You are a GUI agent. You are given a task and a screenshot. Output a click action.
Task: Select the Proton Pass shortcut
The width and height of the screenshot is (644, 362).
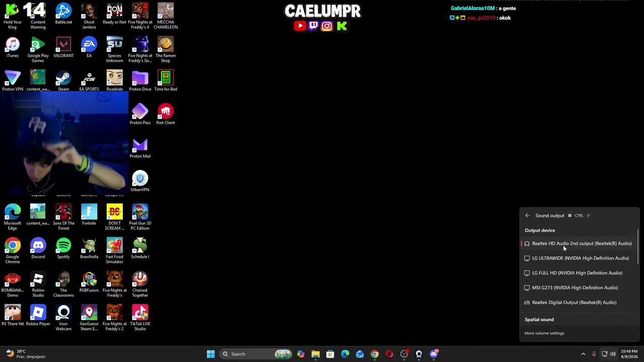pos(140,114)
